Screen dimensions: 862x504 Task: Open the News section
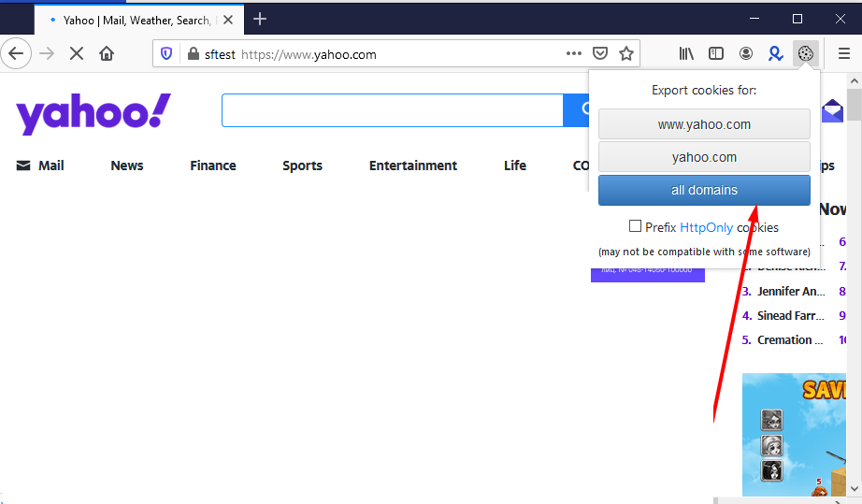tap(127, 166)
